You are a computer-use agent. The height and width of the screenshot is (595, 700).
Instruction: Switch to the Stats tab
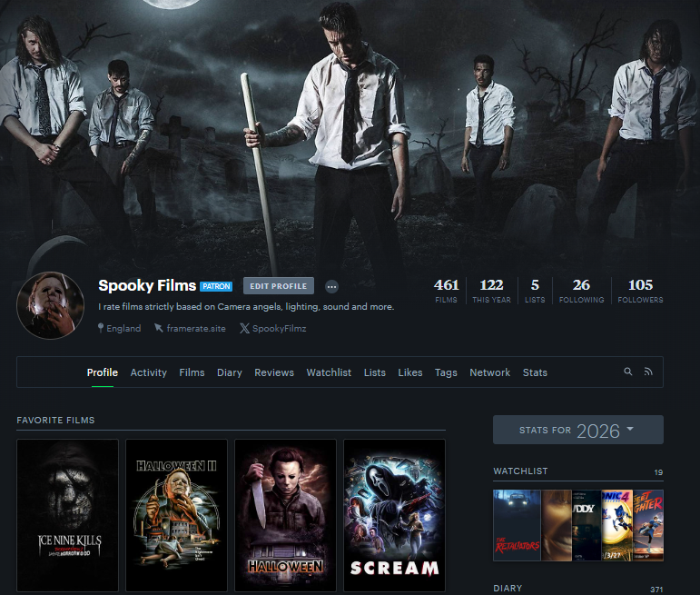[535, 372]
